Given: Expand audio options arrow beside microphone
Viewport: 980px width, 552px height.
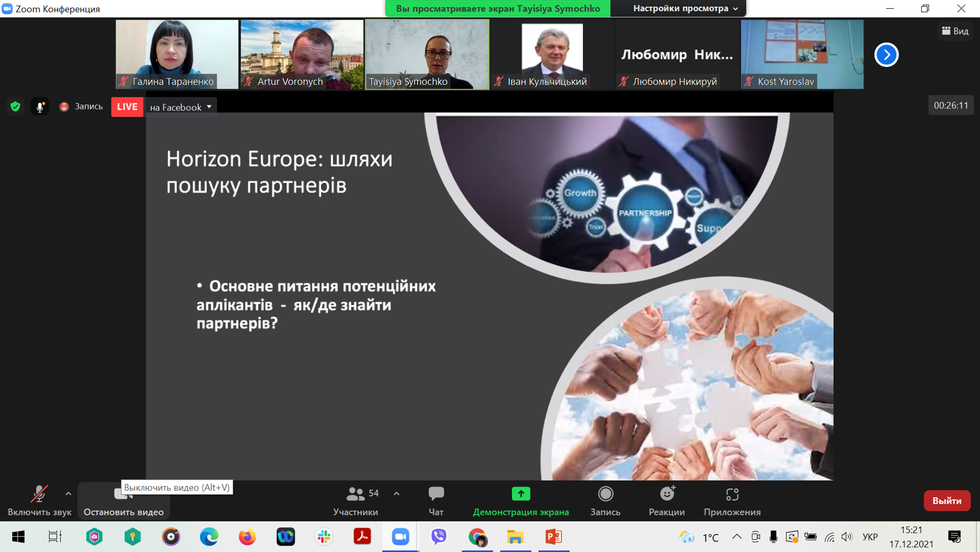Looking at the screenshot, I should pos(68,494).
